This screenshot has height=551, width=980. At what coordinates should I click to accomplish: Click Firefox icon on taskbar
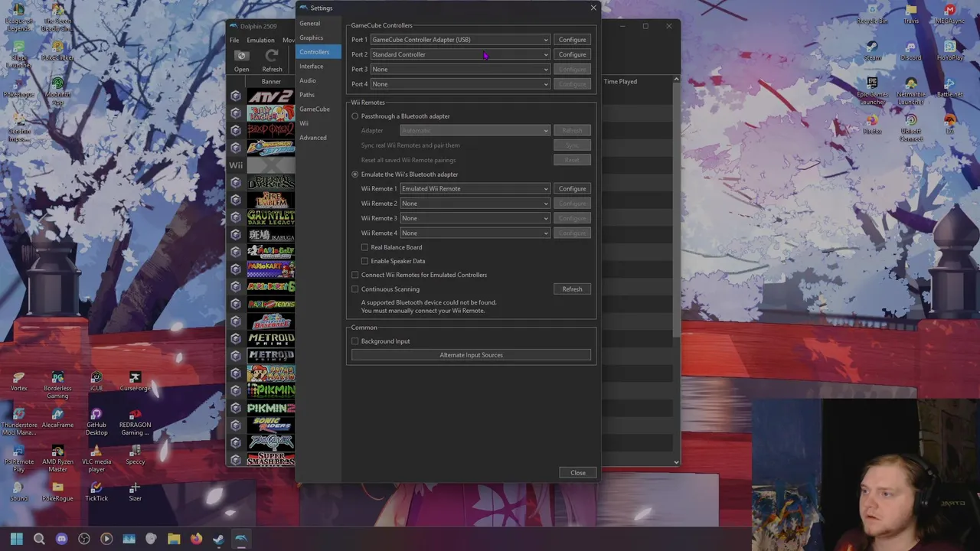point(196,539)
